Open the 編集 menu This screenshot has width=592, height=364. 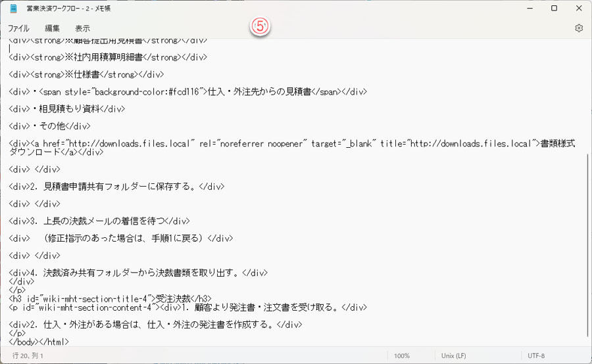click(x=52, y=28)
